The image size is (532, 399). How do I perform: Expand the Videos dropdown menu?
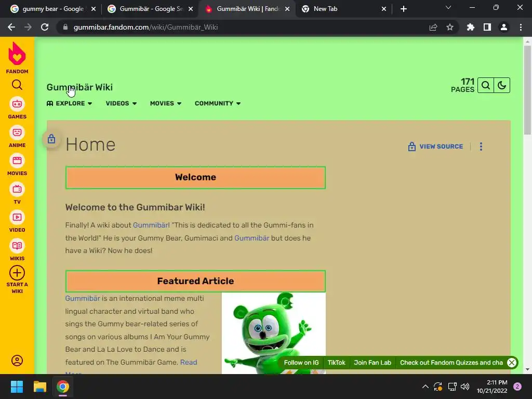tap(121, 103)
